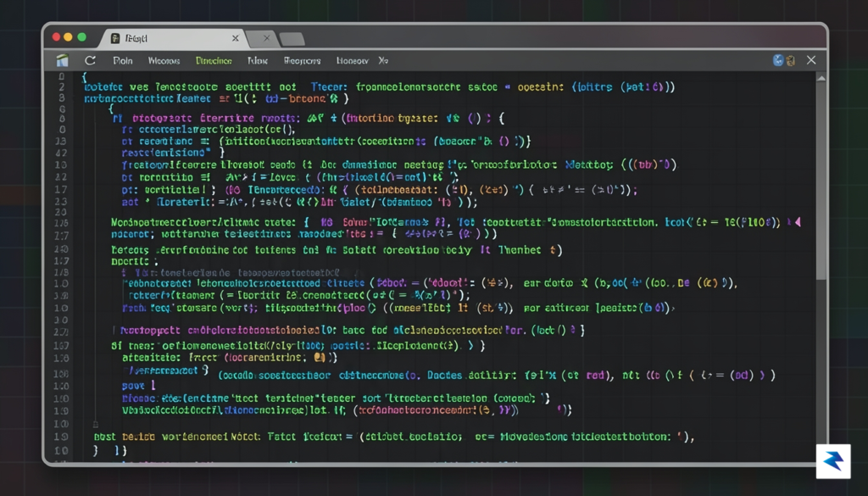Click the file icon on the active tab
The image size is (868, 496).
(115, 38)
